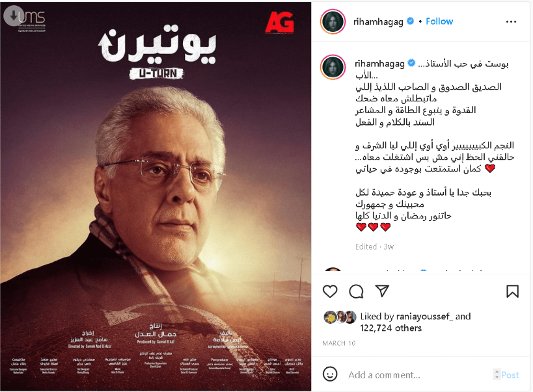Click the download arrow overlay on poster
Image resolution: width=533 pixels, height=392 pixels.
tap(14, 16)
